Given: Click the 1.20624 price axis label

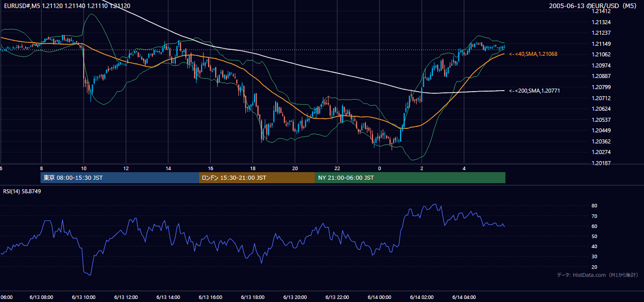Looking at the screenshot, I should (601, 109).
